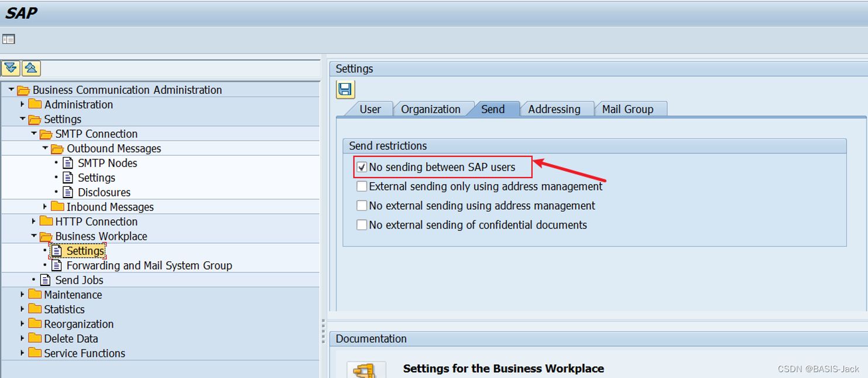Collapse the Settings folder node arrow
This screenshot has height=378, width=868.
[x=22, y=119]
